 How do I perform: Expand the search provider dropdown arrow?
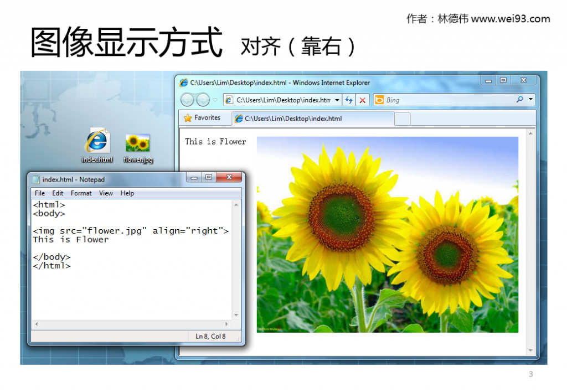(530, 99)
